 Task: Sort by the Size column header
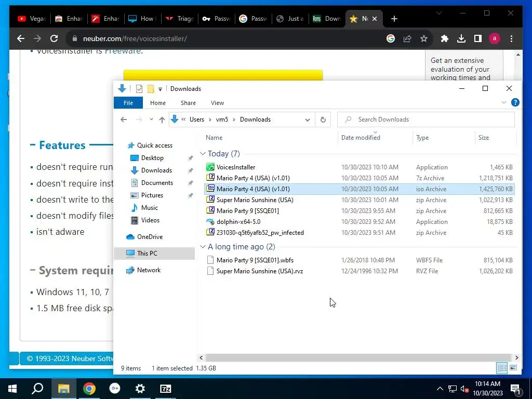(484, 138)
